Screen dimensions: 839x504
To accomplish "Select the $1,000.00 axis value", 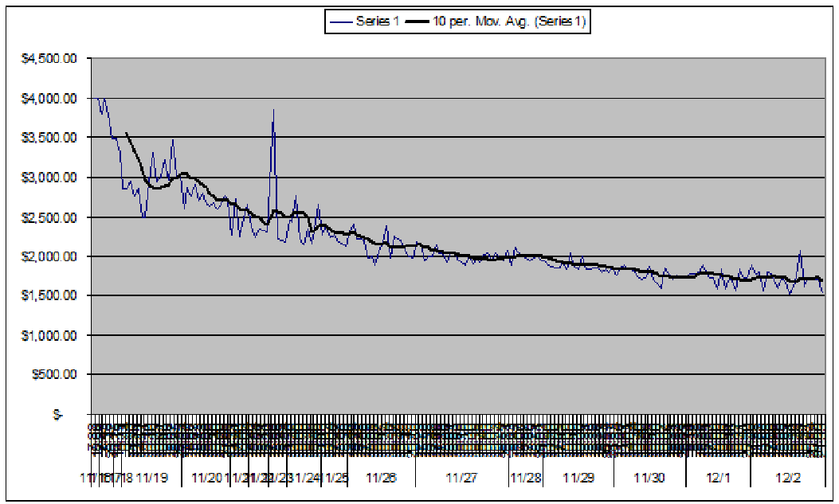I will [51, 335].
